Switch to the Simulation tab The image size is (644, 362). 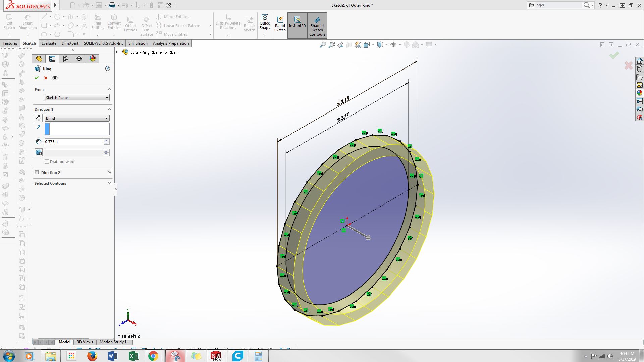coord(138,43)
